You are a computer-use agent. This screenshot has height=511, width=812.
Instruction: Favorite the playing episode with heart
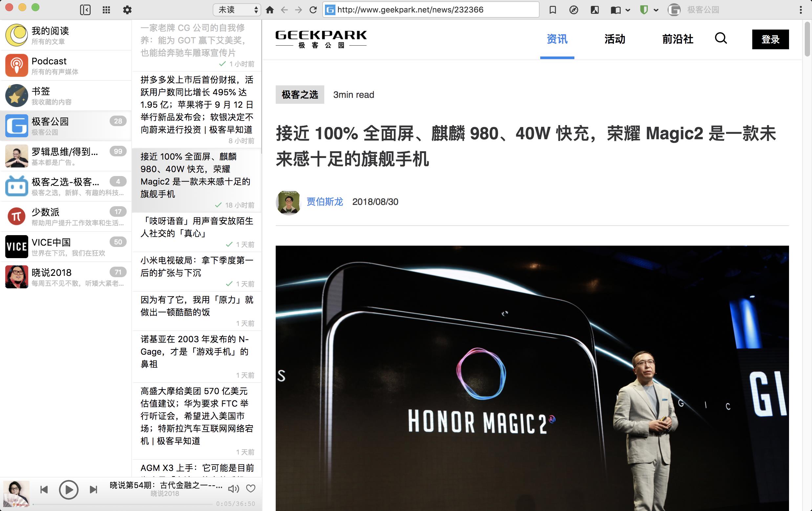pos(250,488)
